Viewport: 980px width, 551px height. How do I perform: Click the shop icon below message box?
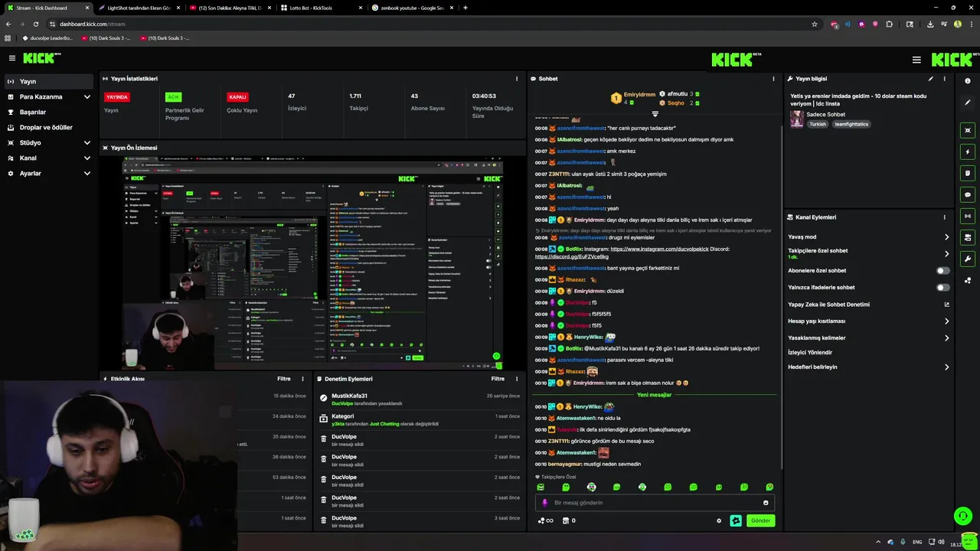tap(566, 521)
